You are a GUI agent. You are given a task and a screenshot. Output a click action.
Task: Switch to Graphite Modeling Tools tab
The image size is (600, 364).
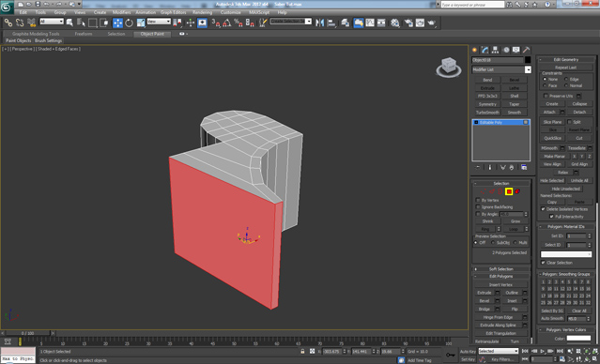36,34
